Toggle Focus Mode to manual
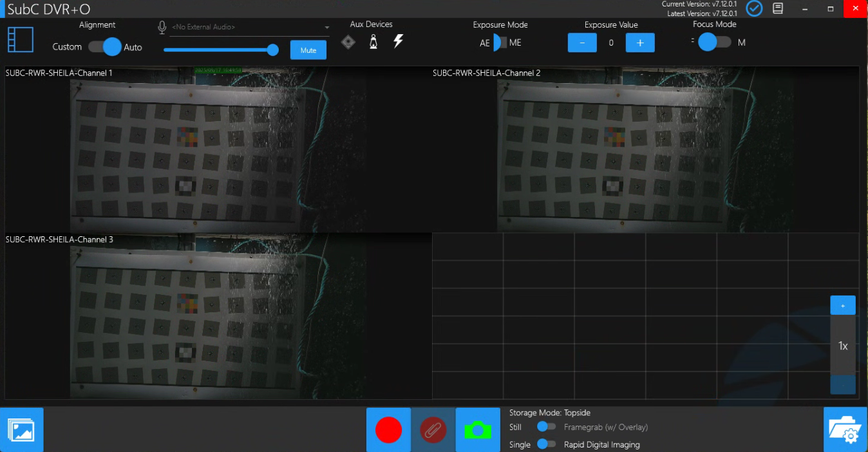 (x=715, y=42)
